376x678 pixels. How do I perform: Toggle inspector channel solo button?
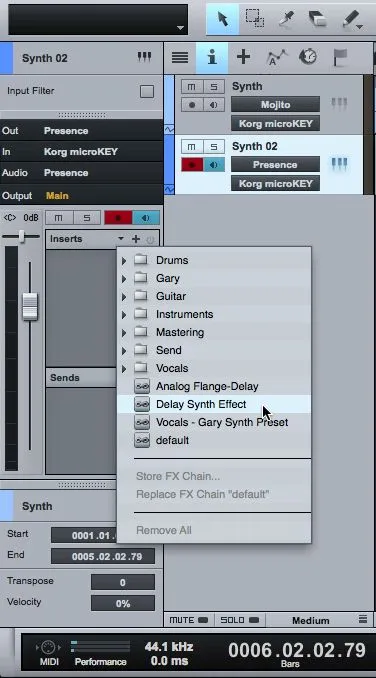pyautogui.click(x=87, y=217)
